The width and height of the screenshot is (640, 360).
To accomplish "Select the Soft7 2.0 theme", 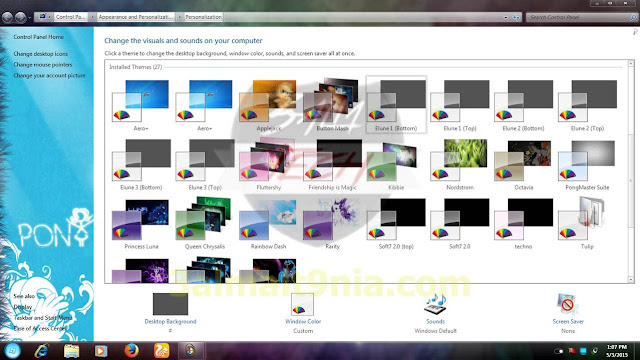I will click(460, 224).
